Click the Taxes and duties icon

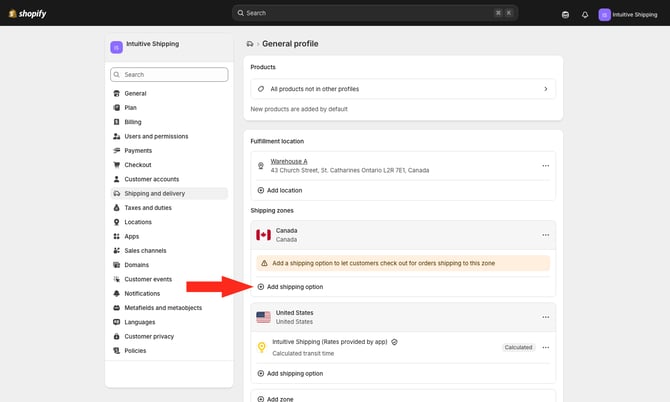117,208
